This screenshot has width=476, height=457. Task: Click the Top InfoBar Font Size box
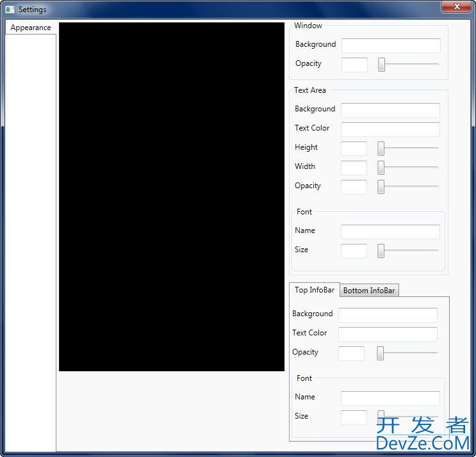354,417
